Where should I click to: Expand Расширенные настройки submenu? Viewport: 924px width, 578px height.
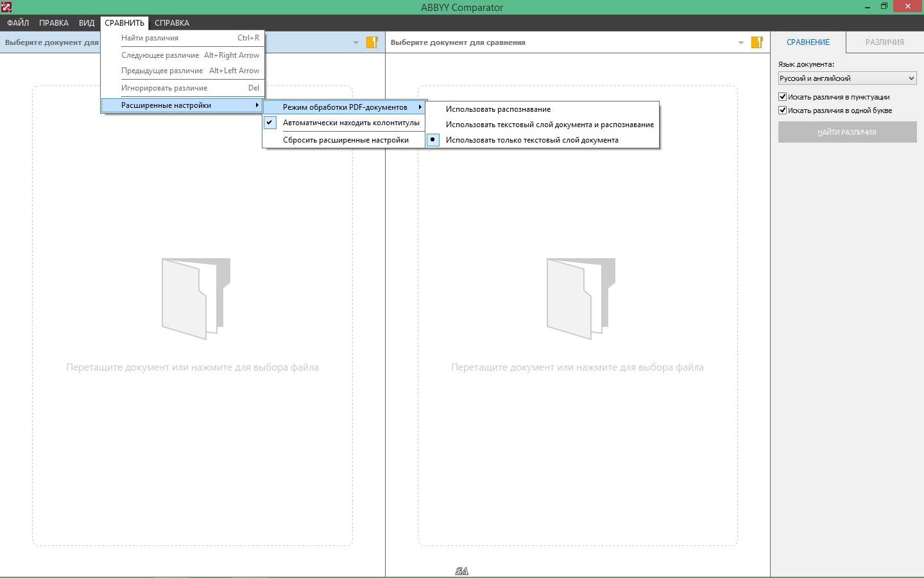[183, 105]
